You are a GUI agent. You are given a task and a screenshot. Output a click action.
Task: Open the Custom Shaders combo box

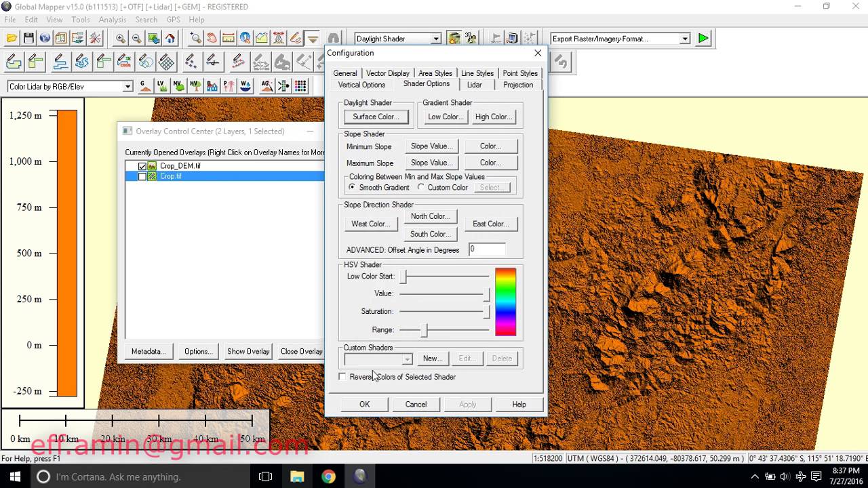(378, 359)
